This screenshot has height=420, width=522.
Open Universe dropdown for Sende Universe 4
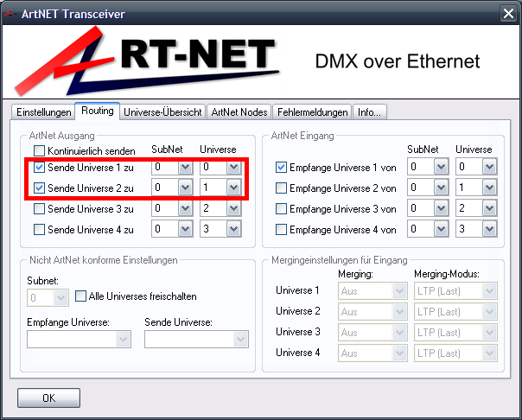pos(233,229)
